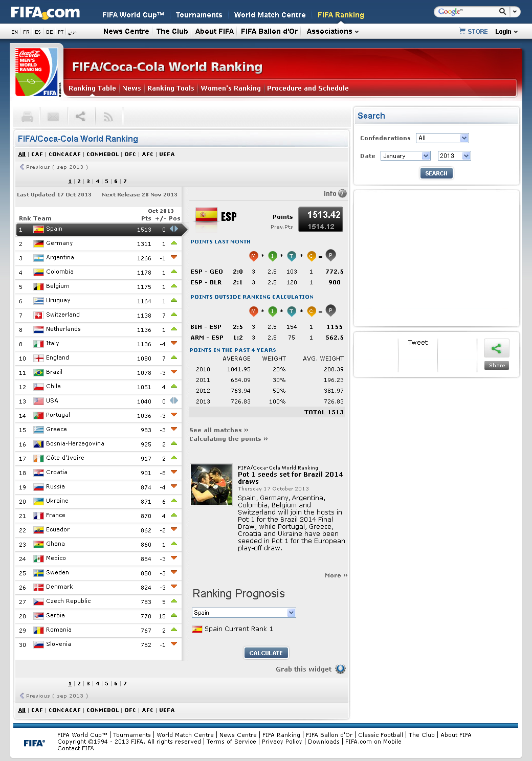Screen dimensions: 532x761
Task: Click the Brazil flag icon
Action: coord(38,372)
